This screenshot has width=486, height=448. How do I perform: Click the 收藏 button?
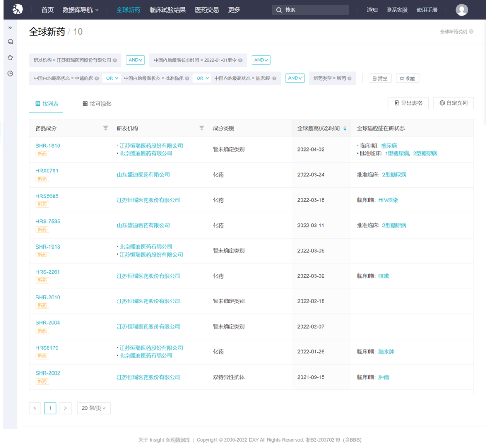coord(408,78)
